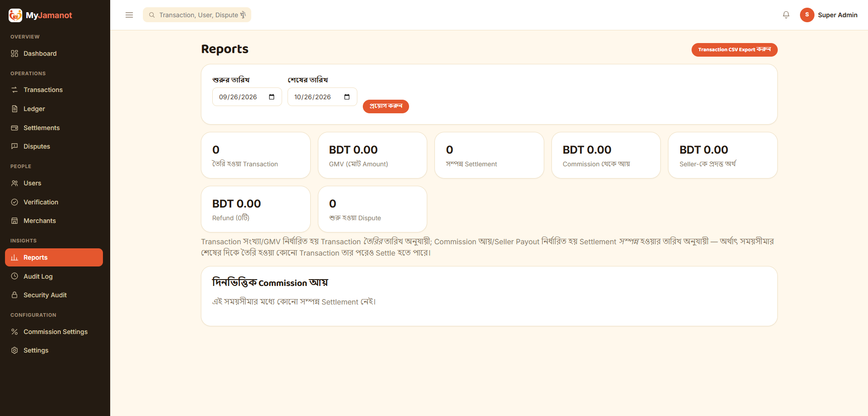Click the daily Commission income heading

270,283
